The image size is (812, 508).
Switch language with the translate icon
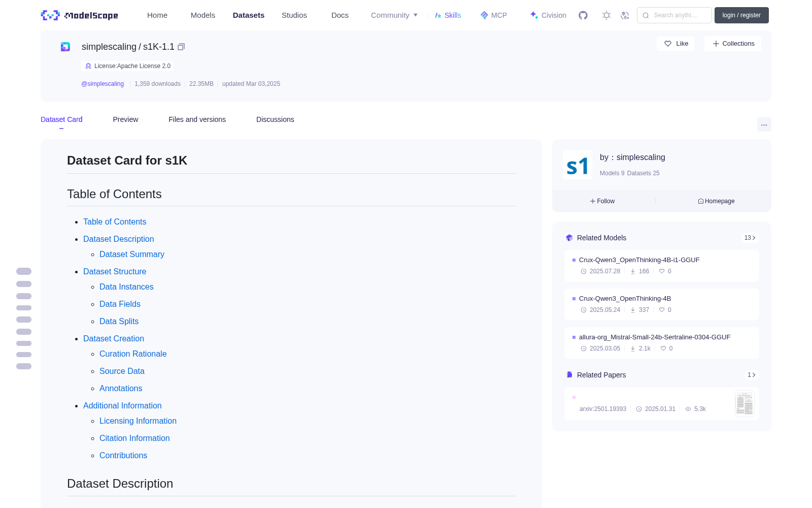click(625, 15)
